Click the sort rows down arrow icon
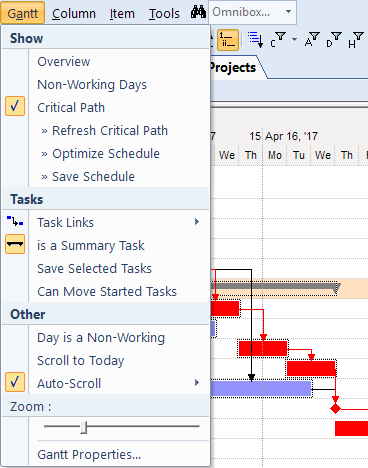The image size is (368, 468). (256, 40)
